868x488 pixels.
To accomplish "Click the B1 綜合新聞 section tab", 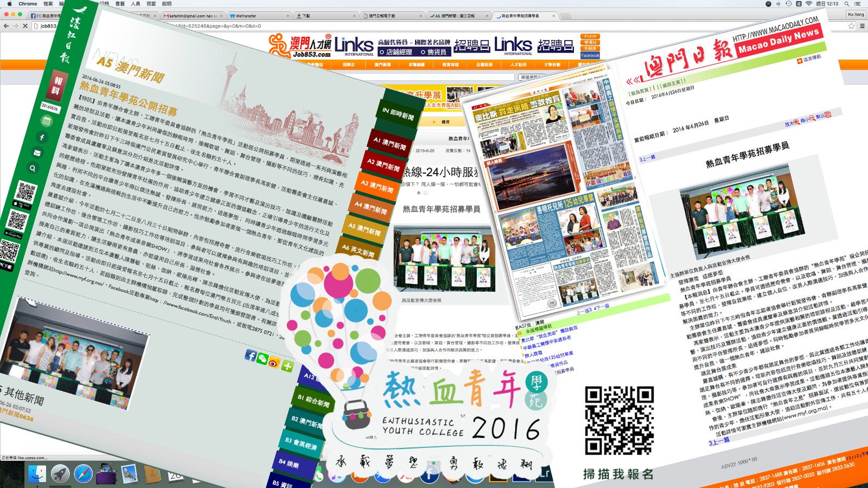I will pyautogui.click(x=314, y=401).
